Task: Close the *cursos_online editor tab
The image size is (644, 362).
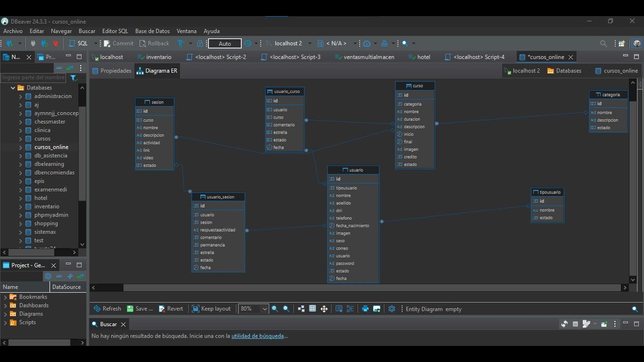Action: click(571, 57)
